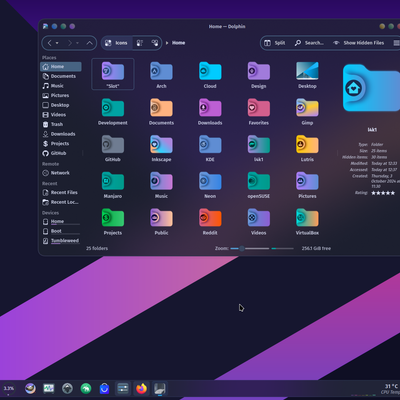
Task: Open the Manjaro folder
Action: click(113, 185)
